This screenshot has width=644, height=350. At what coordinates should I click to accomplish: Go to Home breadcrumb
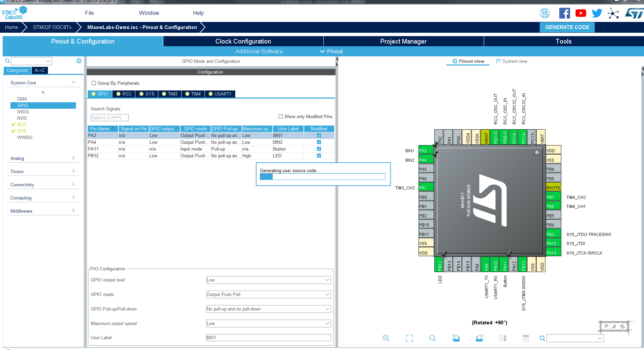11,27
